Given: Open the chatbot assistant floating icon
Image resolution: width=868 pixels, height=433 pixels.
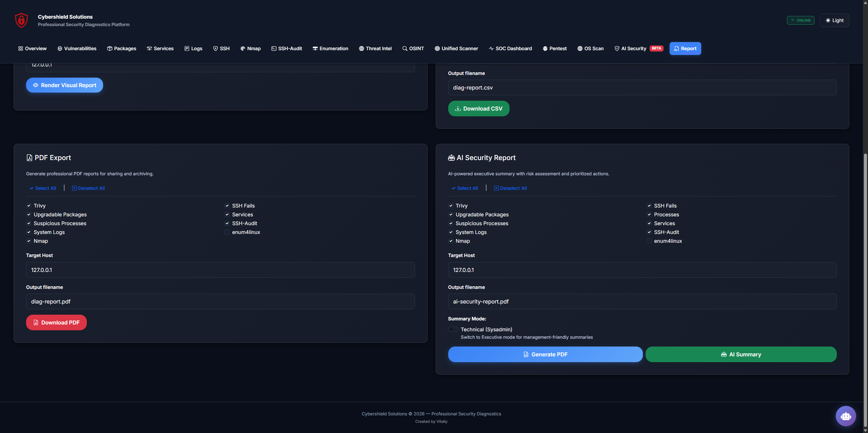Looking at the screenshot, I should [846, 416].
